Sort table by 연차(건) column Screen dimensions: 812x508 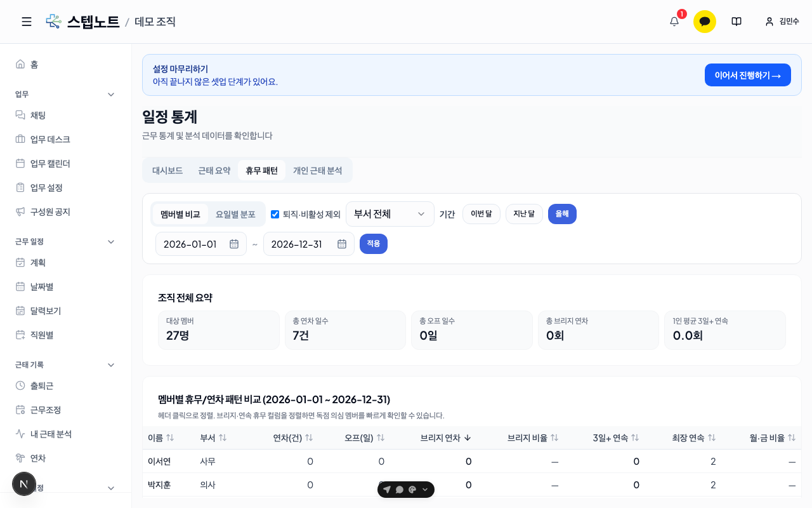[293, 438]
